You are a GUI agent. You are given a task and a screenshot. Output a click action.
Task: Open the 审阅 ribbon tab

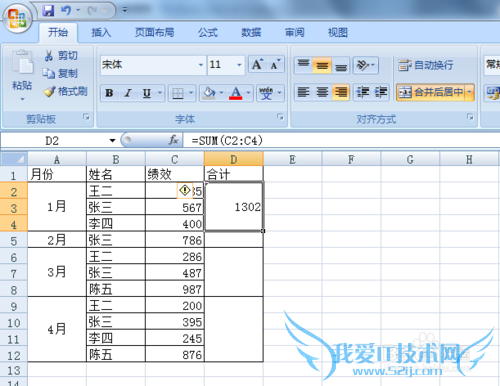295,33
